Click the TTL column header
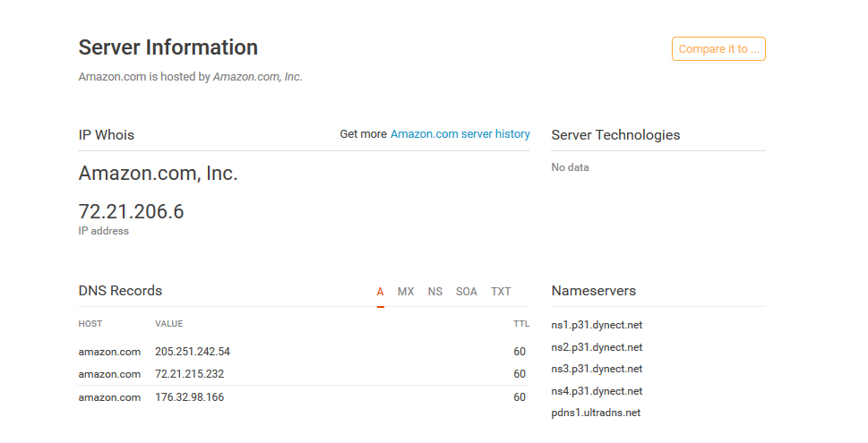 tap(520, 324)
